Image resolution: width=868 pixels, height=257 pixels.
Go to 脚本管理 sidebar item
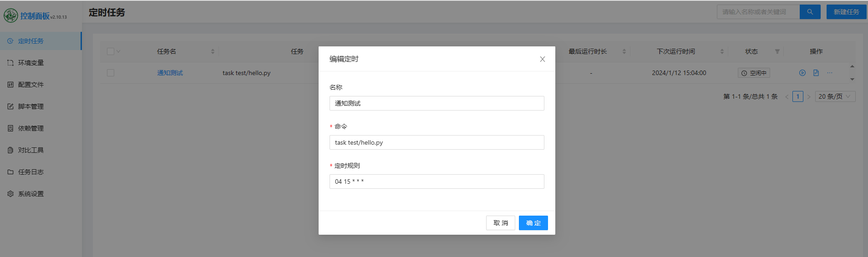point(31,106)
